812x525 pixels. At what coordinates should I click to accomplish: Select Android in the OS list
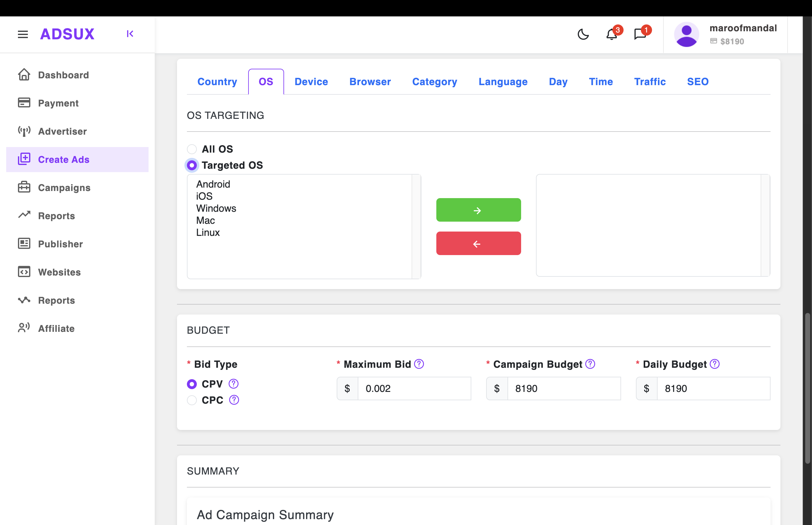click(213, 184)
